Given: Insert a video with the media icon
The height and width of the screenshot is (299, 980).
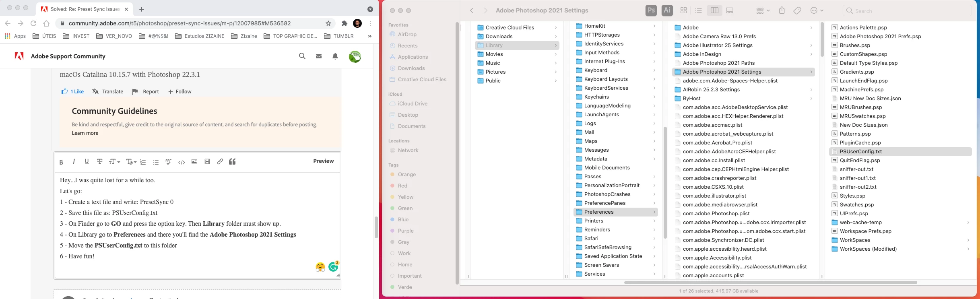Looking at the screenshot, I should tap(207, 161).
